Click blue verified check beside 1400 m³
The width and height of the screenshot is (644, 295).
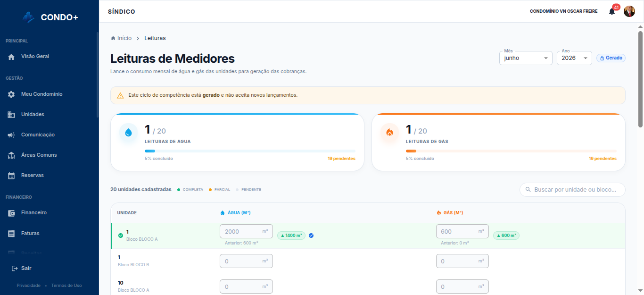click(311, 236)
